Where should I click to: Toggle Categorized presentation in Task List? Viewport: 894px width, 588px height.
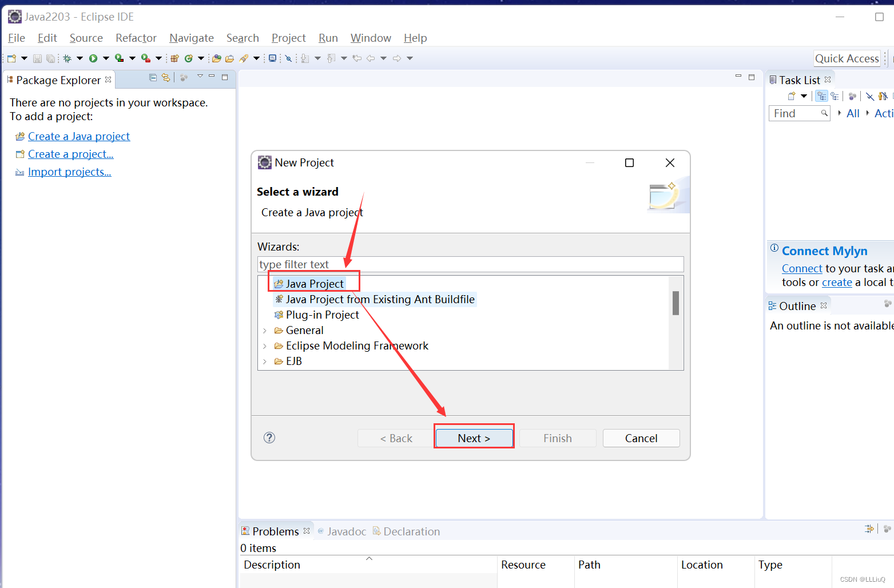coord(822,96)
